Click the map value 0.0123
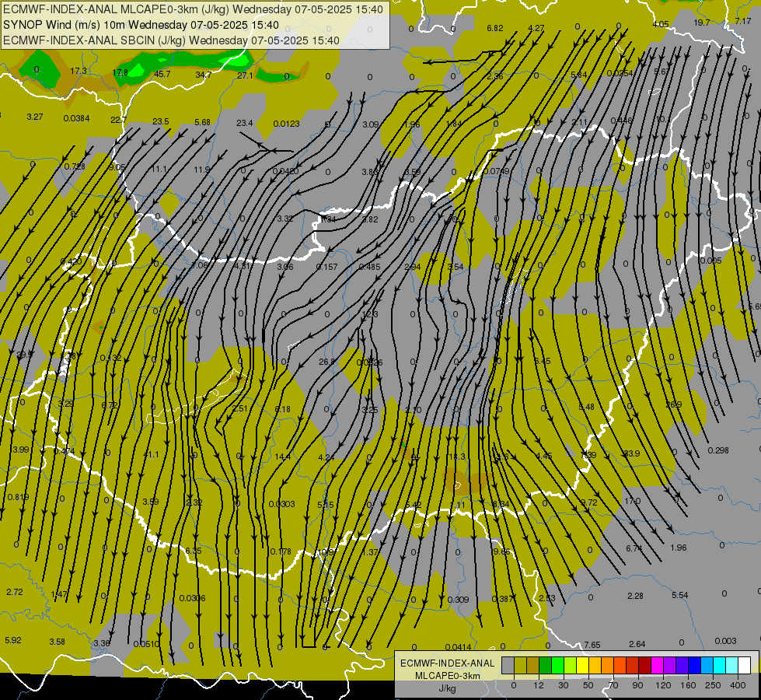761x700 pixels. click(286, 124)
